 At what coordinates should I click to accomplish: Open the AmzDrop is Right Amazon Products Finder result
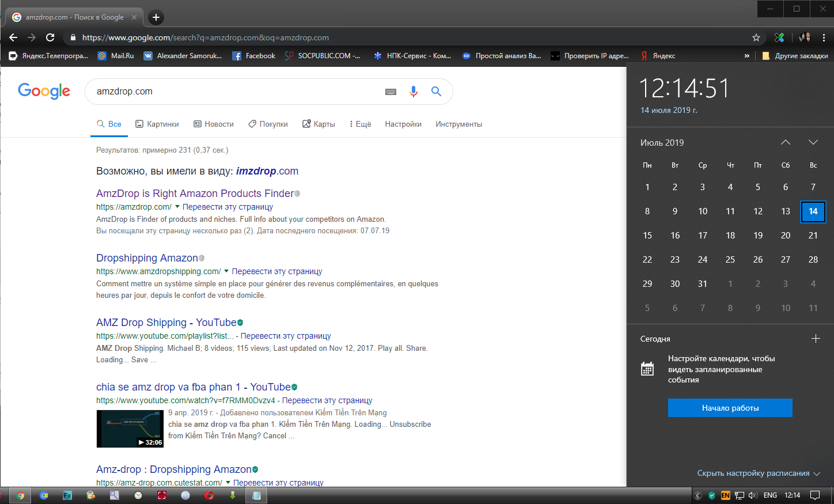[x=195, y=194]
